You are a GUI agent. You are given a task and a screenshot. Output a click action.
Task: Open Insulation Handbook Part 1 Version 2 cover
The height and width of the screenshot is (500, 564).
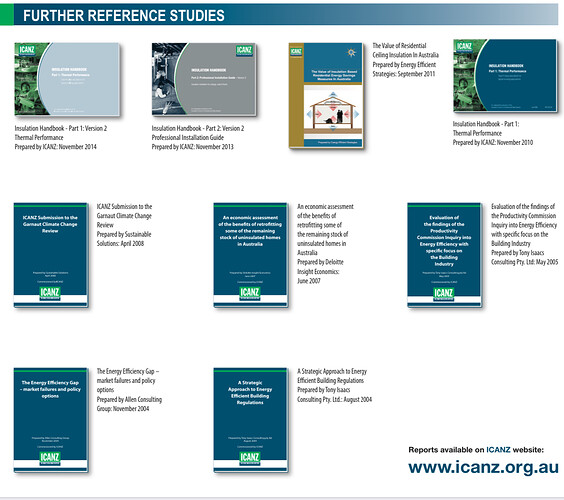[67, 79]
